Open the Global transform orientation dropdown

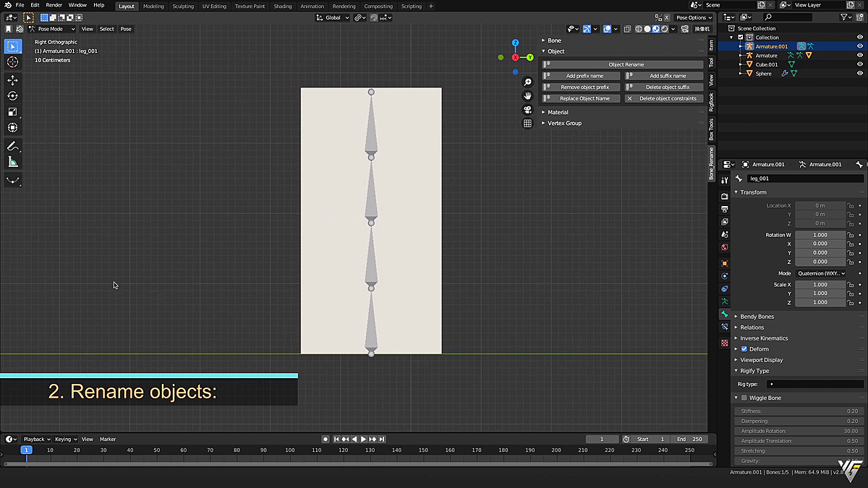point(332,17)
